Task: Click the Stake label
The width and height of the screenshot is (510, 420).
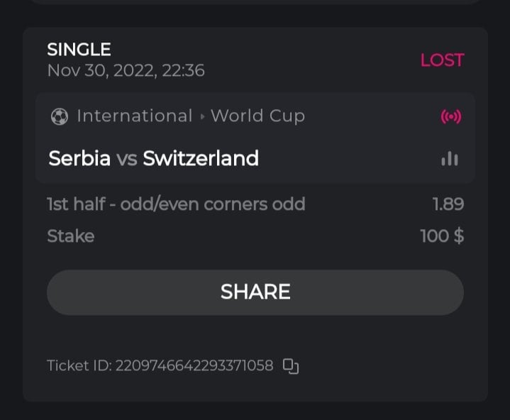Action: pyautogui.click(x=70, y=236)
